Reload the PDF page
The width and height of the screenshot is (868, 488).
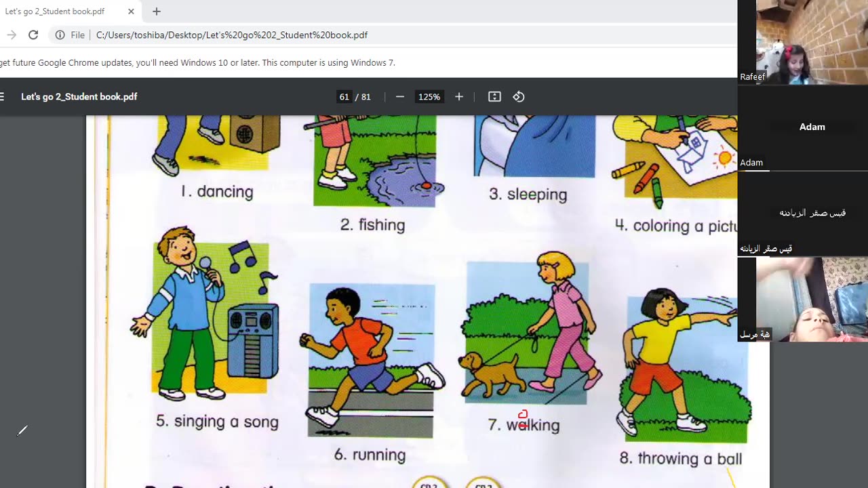pos(33,35)
